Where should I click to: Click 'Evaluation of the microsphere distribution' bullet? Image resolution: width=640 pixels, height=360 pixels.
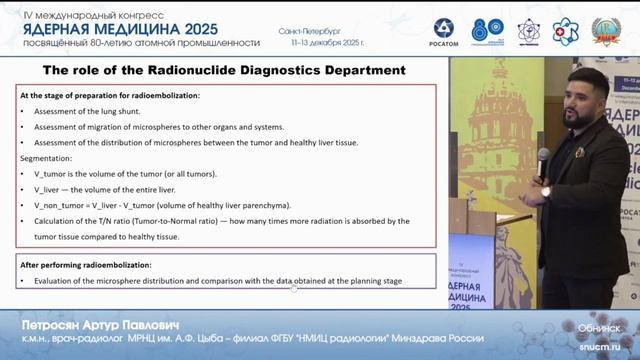pos(218,281)
